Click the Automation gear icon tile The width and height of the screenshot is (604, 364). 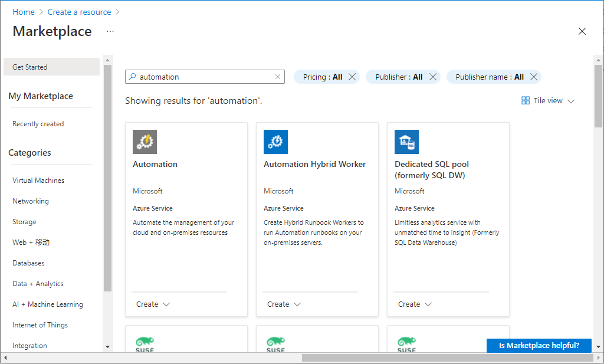pyautogui.click(x=145, y=142)
